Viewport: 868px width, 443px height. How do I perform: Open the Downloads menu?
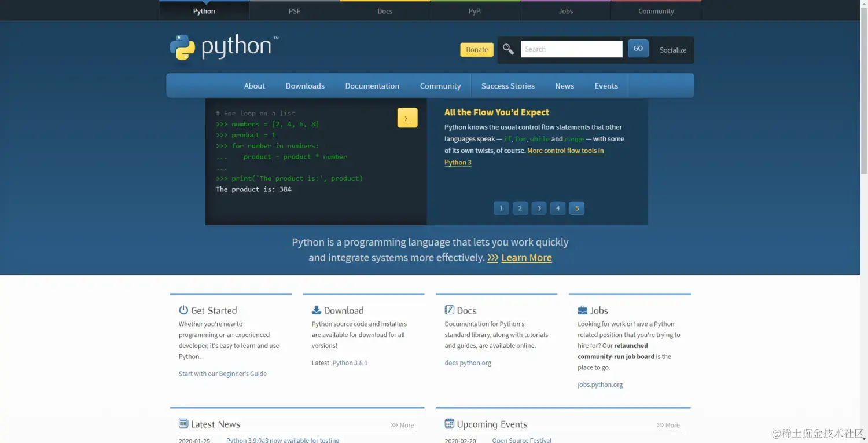(305, 86)
